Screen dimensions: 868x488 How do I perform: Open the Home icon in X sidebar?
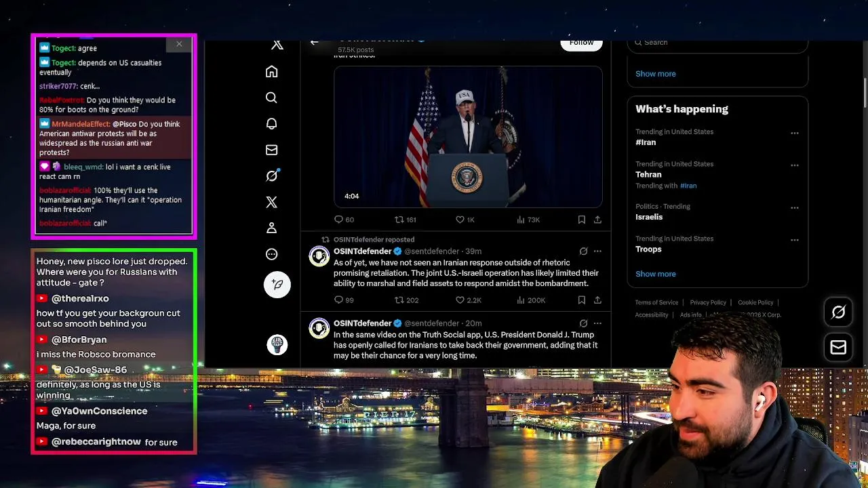click(x=271, y=72)
